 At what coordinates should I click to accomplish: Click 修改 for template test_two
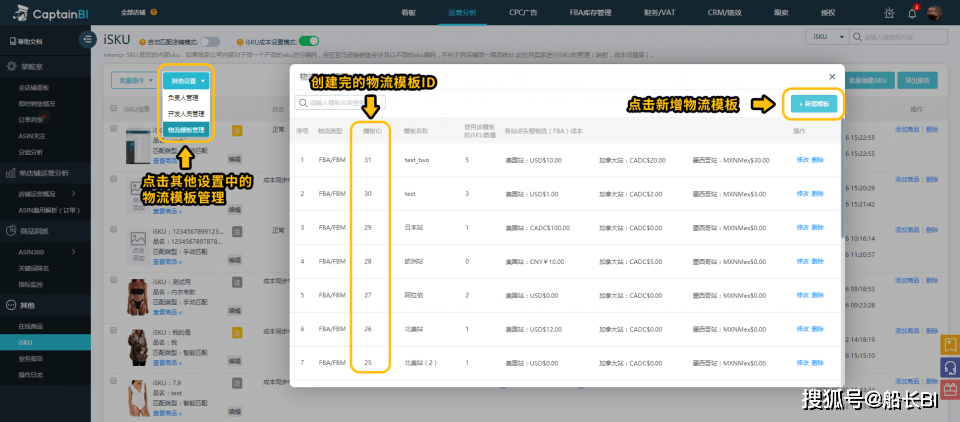803,160
